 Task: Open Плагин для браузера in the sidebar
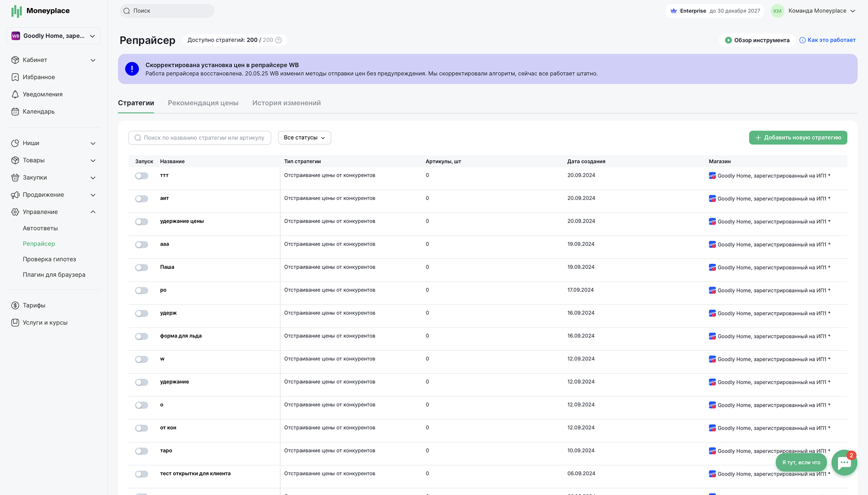click(x=54, y=274)
